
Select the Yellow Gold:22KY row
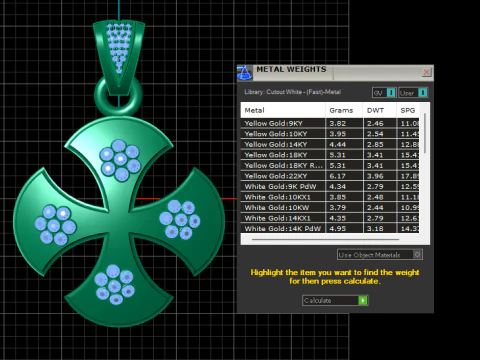point(330,176)
